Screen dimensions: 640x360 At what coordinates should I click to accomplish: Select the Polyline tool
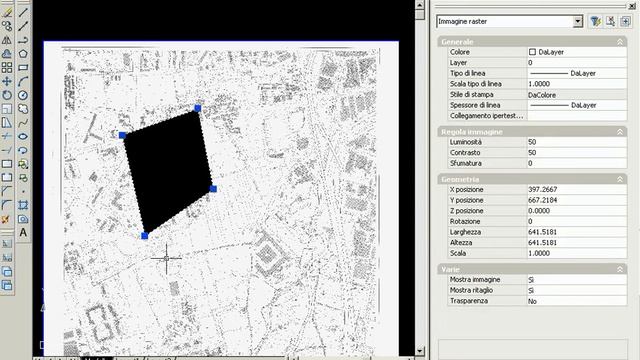tap(23, 40)
